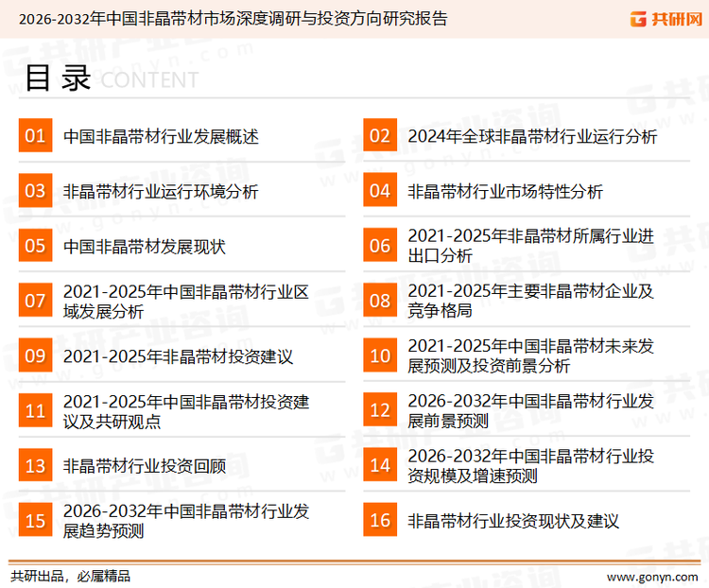Viewport: 709px width, 588px height.
Task: Click the orange 13 number badge
Action: 35,465
